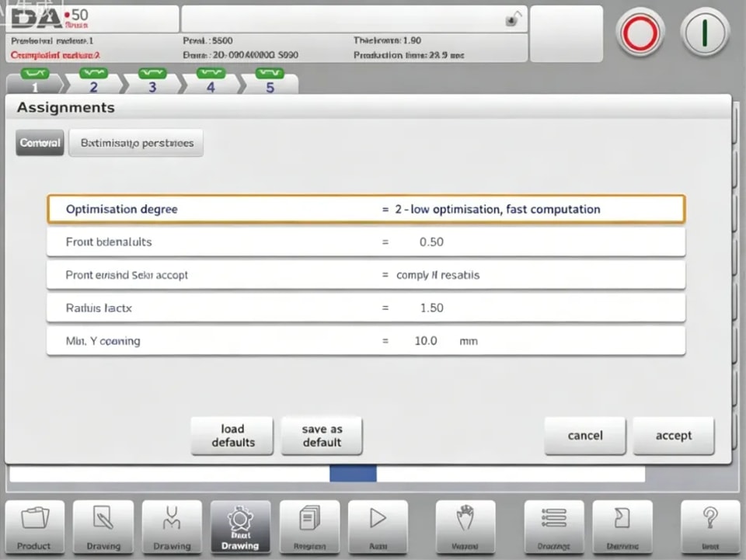Select bend step tab 5
Viewport: 746px width, 560px height.
click(x=270, y=82)
